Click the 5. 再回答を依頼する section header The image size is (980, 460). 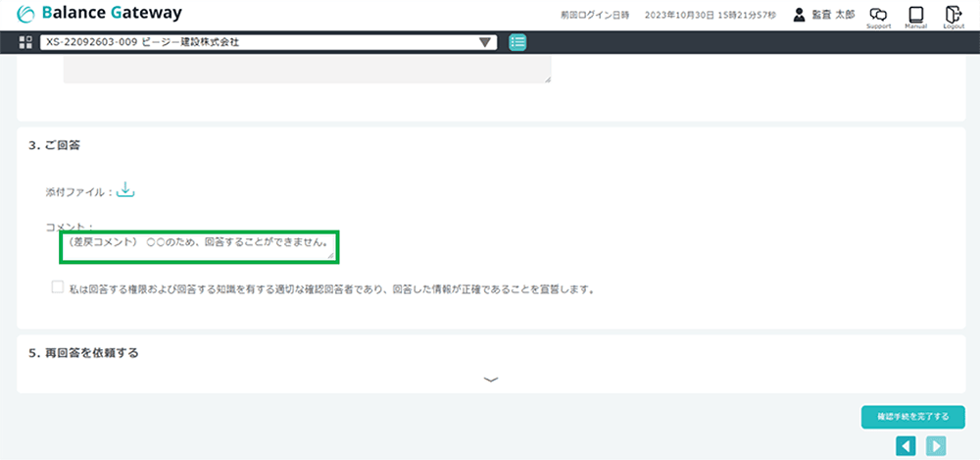click(x=83, y=352)
